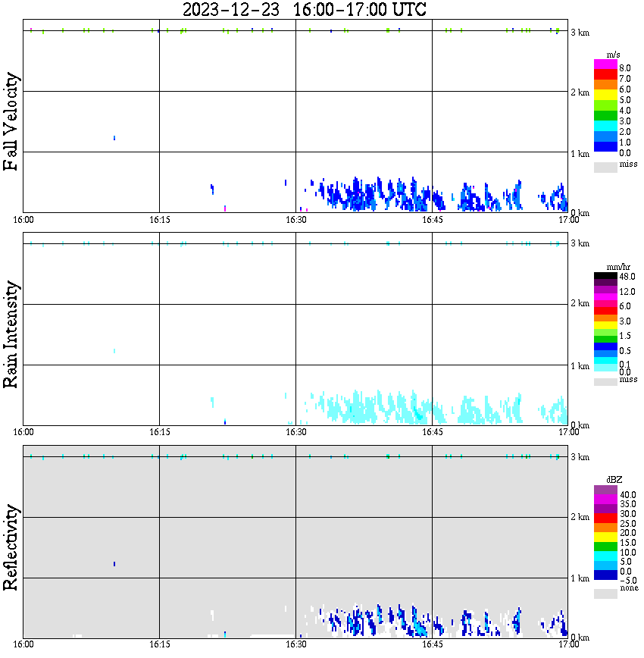The image size is (644, 658).
Task: Click the 8.0 value in Fall Velocity legend
Action: click(x=625, y=68)
